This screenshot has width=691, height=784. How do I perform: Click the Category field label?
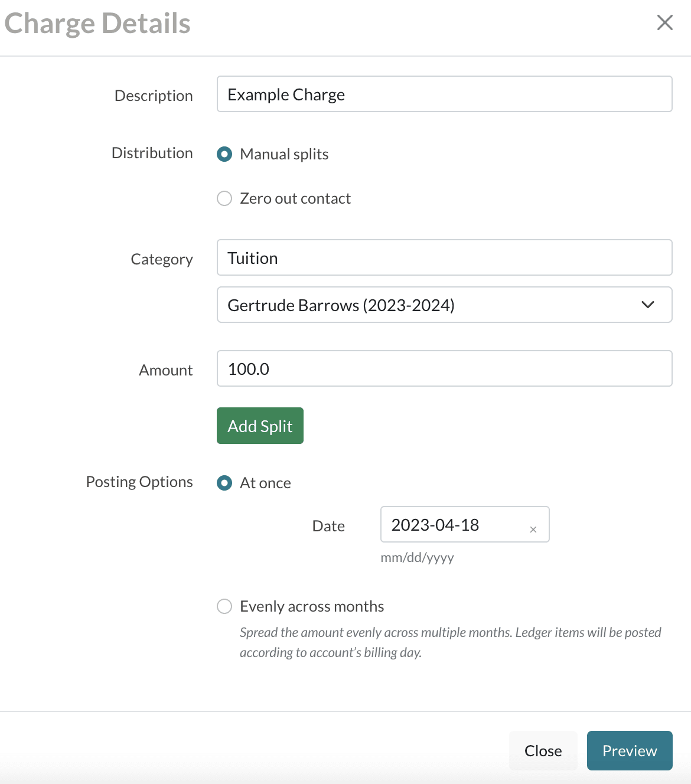coord(162,259)
